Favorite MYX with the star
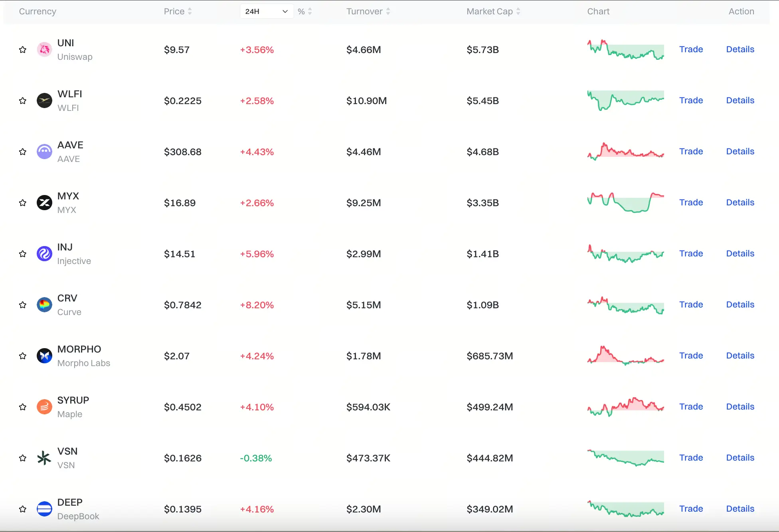 tap(23, 203)
